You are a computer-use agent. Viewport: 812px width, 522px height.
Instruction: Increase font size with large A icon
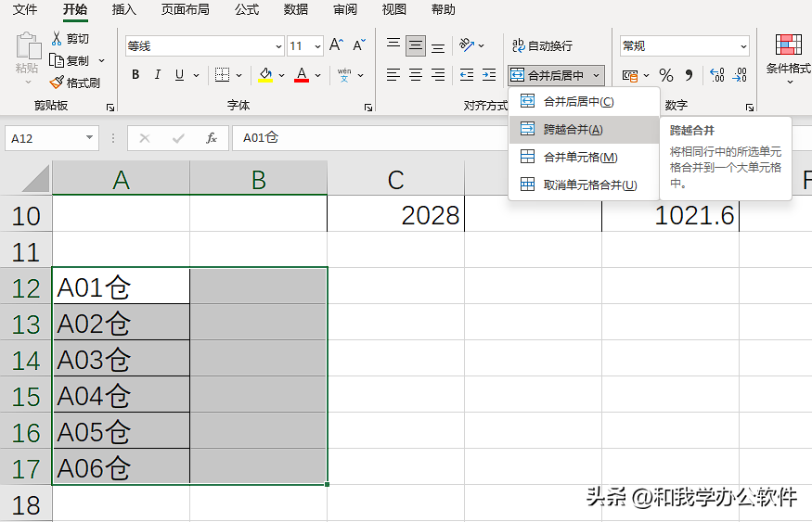click(336, 45)
